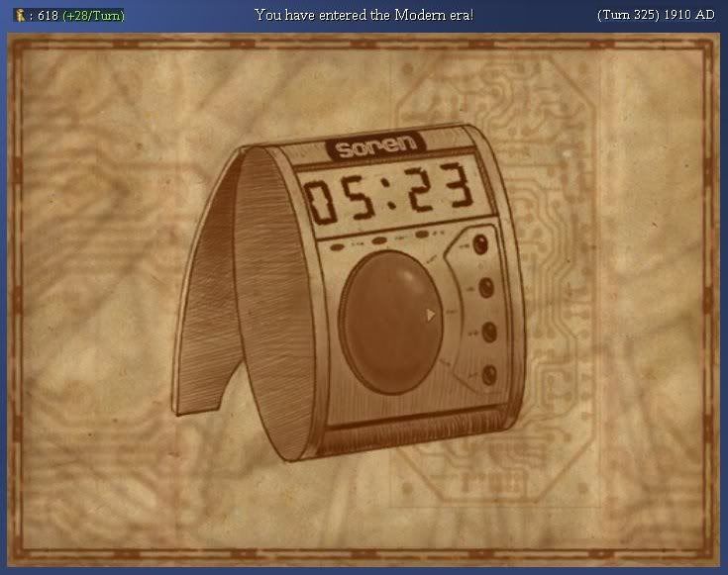Click the Turn 325 counter text

628,15
